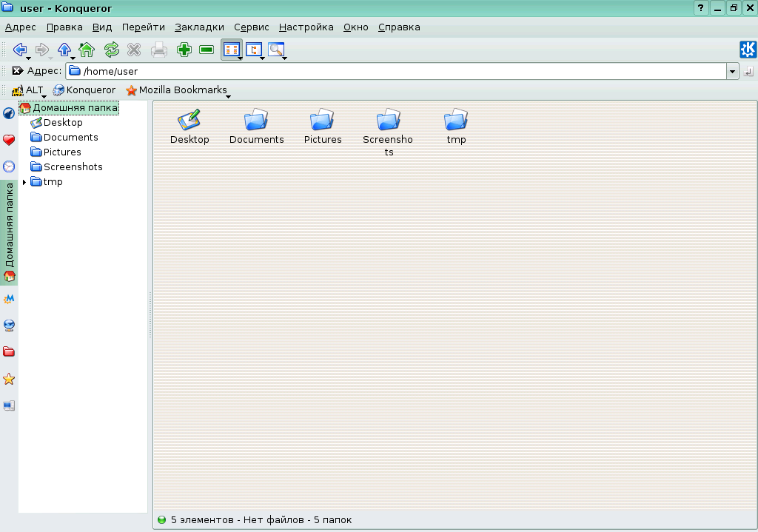The width and height of the screenshot is (758, 532).
Task: Click the Home folder toolbar icon
Action: click(x=87, y=50)
